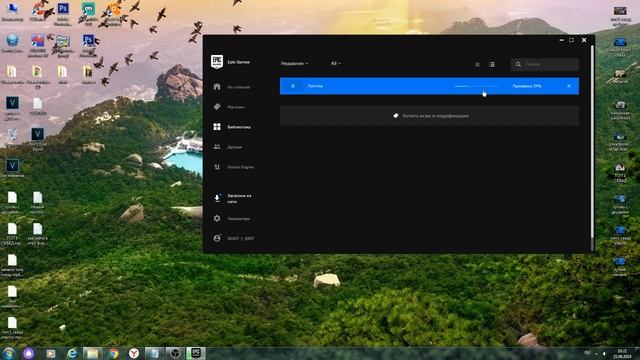Select the green chat app desktop icon
This screenshot has height=360, width=640.
89,13
